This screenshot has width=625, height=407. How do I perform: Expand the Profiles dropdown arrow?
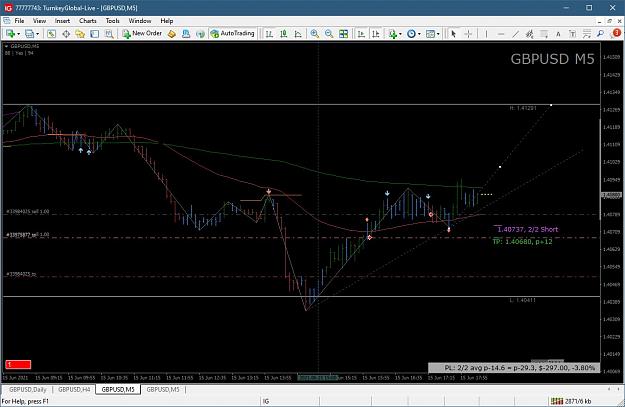click(37, 34)
